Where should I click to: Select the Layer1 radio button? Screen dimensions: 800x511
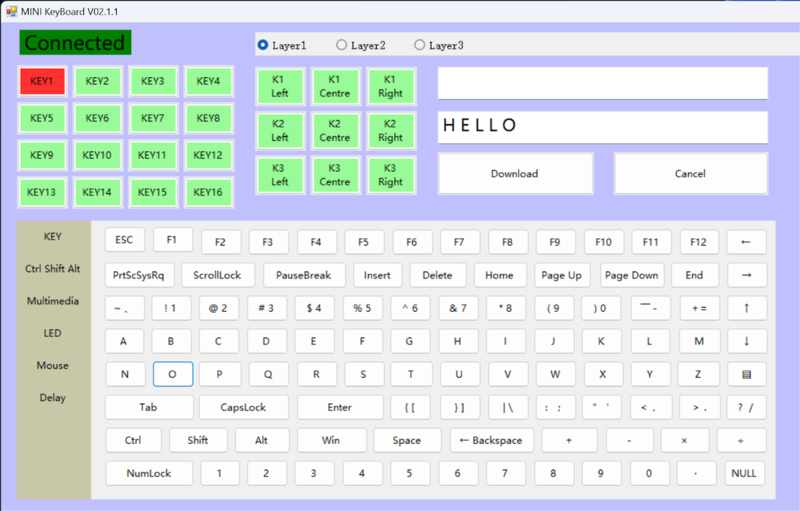[263, 45]
